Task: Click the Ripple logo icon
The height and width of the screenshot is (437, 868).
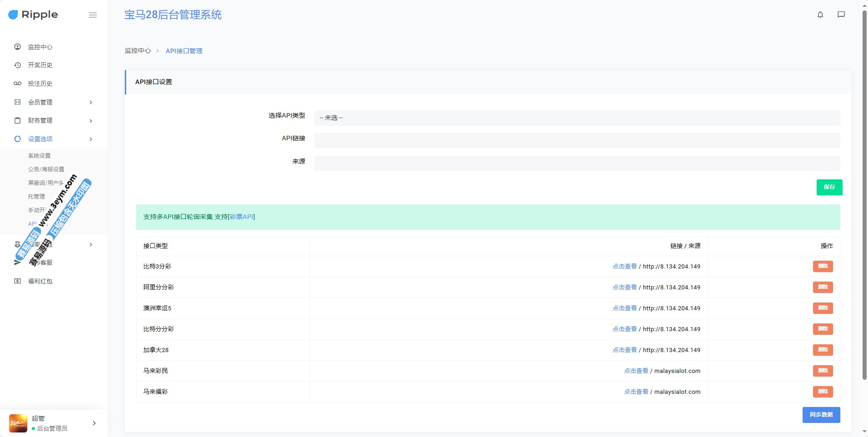Action: point(13,15)
